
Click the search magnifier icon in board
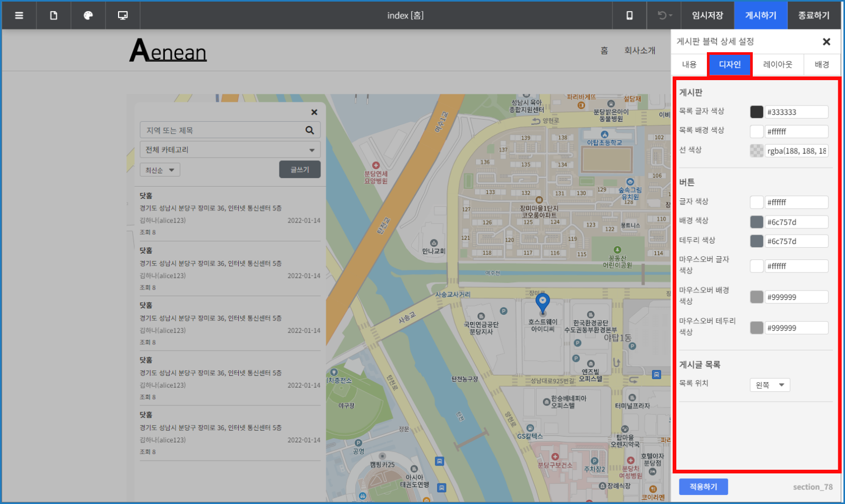(309, 130)
